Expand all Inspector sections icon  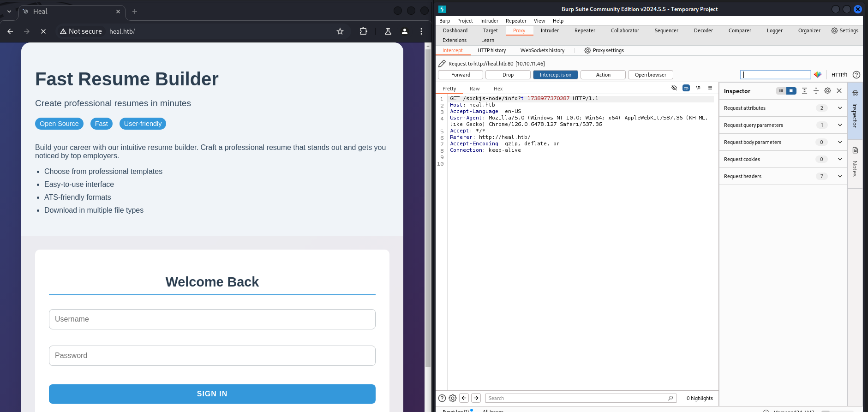[x=804, y=91]
